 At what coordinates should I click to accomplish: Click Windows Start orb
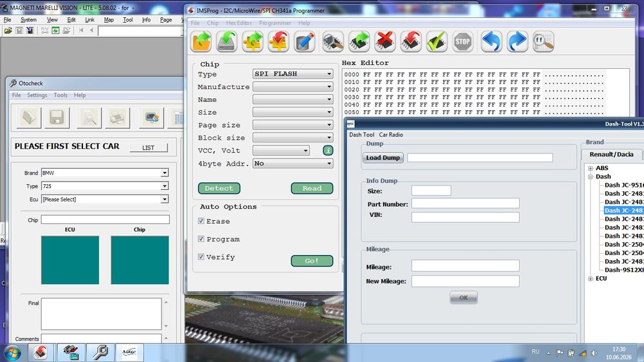(12, 353)
